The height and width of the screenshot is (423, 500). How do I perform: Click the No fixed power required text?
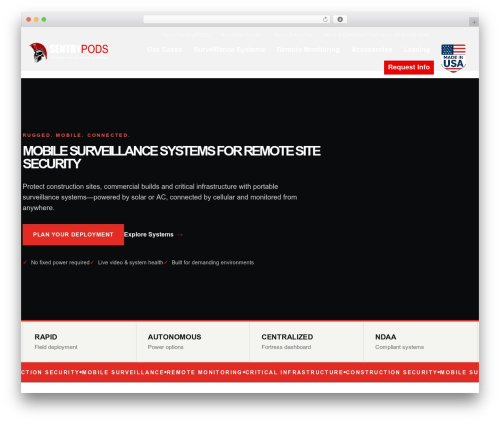(60, 263)
